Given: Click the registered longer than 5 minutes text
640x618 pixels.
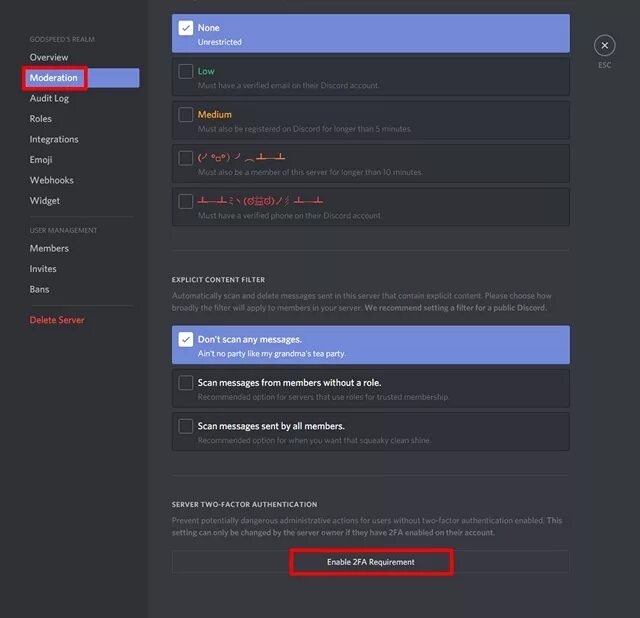Looking at the screenshot, I should pyautogui.click(x=304, y=129).
